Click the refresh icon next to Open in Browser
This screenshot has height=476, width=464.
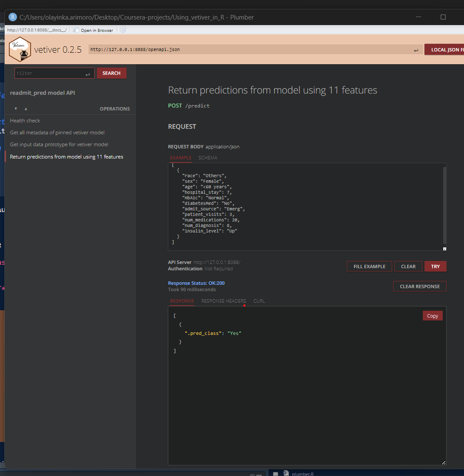click(123, 30)
